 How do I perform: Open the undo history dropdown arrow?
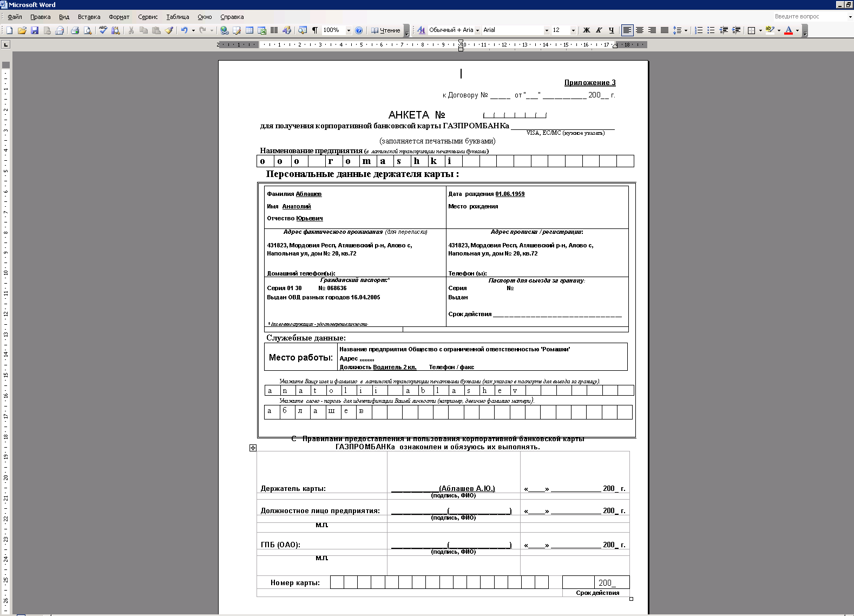(193, 30)
